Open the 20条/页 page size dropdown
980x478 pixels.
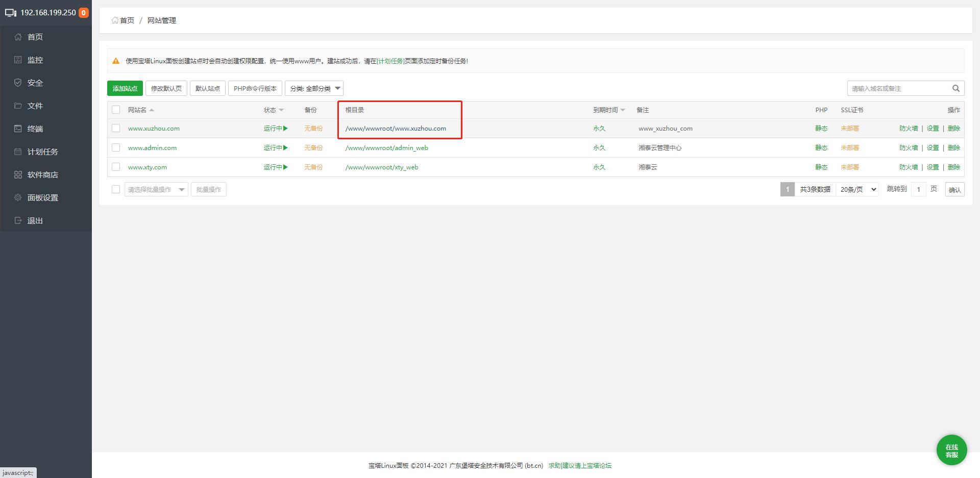857,189
